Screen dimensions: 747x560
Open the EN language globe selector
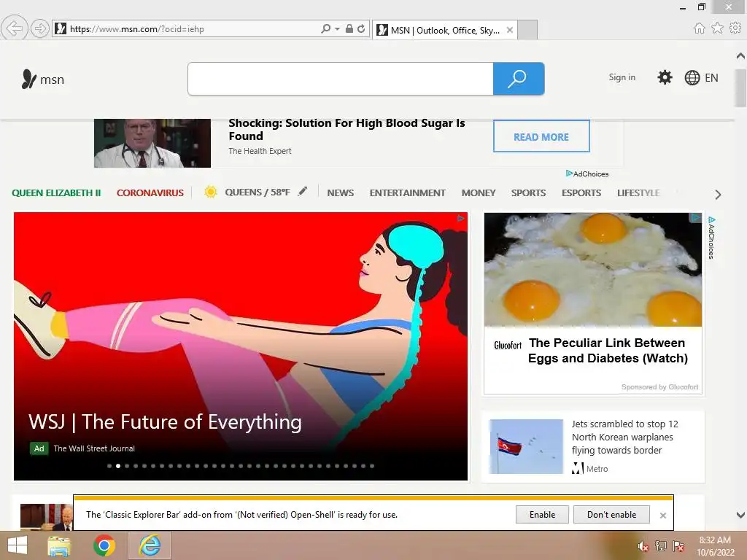(701, 77)
